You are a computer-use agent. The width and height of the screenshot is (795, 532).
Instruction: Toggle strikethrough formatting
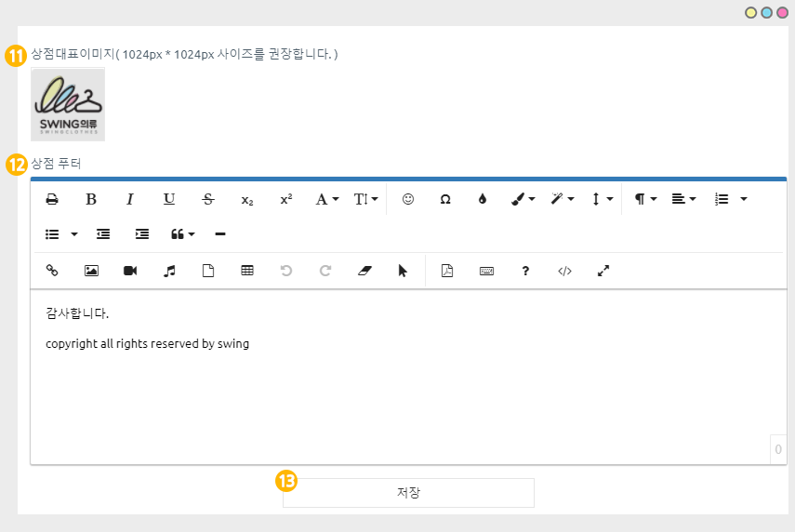(208, 199)
